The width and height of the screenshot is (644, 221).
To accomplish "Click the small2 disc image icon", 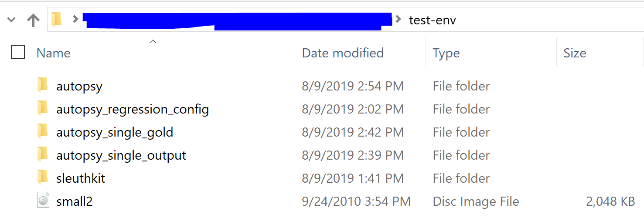I will (x=43, y=201).
